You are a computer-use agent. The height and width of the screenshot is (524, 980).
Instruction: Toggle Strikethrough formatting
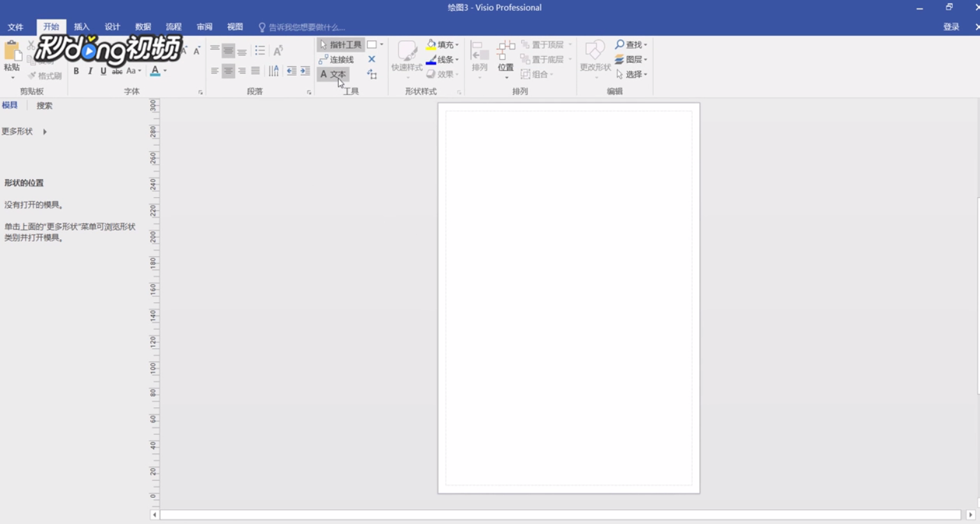pyautogui.click(x=117, y=71)
